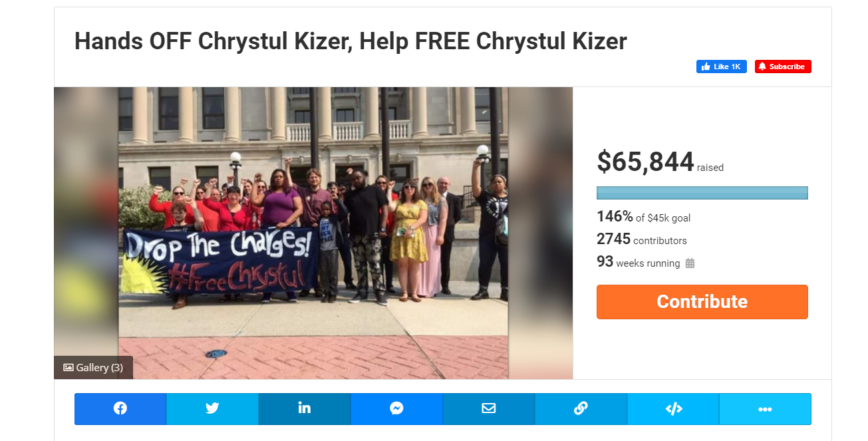
Task: Share the campaign by email envelope icon
Action: click(x=489, y=408)
